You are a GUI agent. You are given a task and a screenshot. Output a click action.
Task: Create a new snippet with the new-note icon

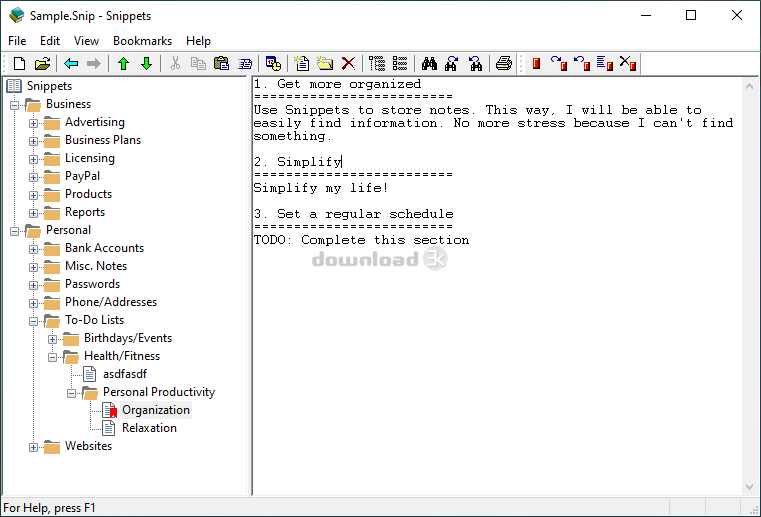coord(302,64)
